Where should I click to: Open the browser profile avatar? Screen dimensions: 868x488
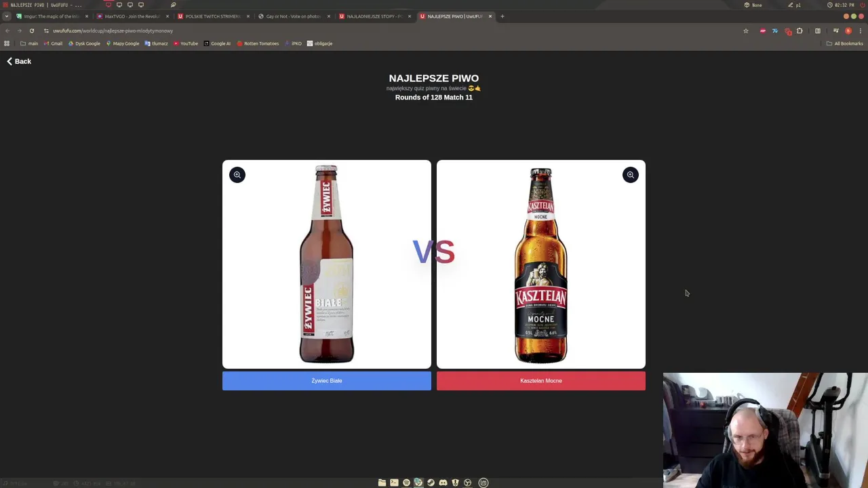[x=848, y=30]
